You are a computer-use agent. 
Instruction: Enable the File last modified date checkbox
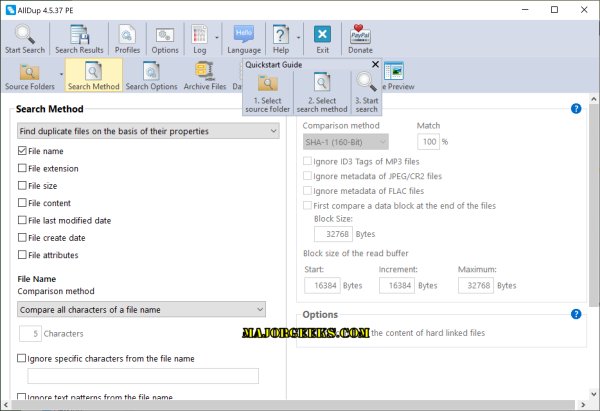point(22,220)
